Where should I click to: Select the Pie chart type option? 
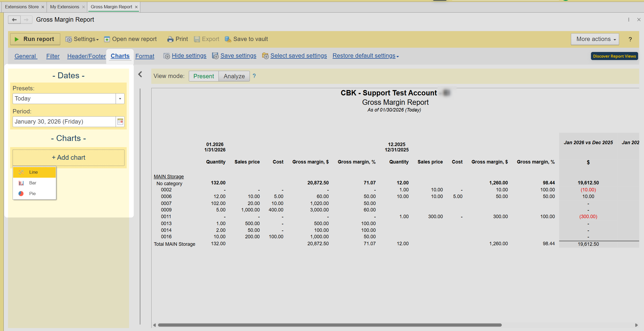[32, 194]
